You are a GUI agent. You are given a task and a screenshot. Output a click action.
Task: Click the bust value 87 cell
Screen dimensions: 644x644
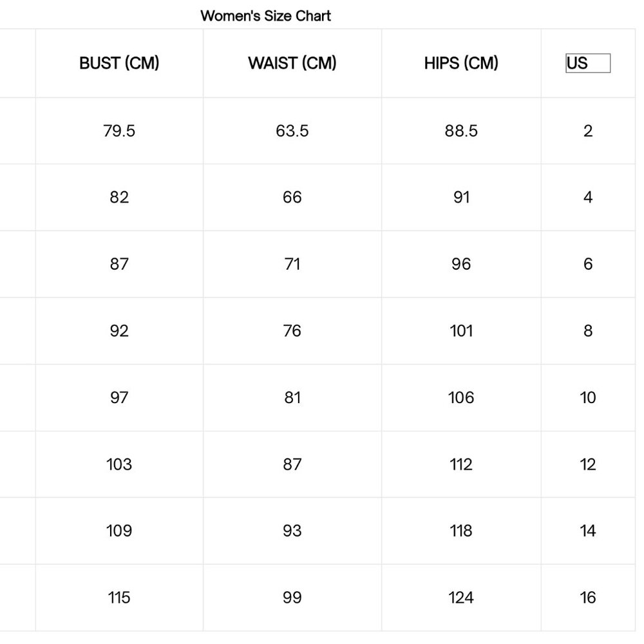click(x=119, y=264)
